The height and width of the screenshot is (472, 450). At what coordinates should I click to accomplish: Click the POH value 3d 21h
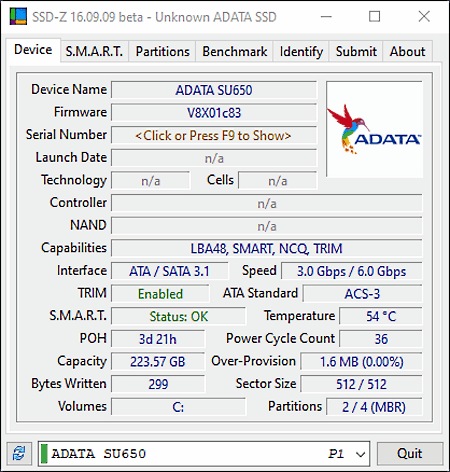158,339
